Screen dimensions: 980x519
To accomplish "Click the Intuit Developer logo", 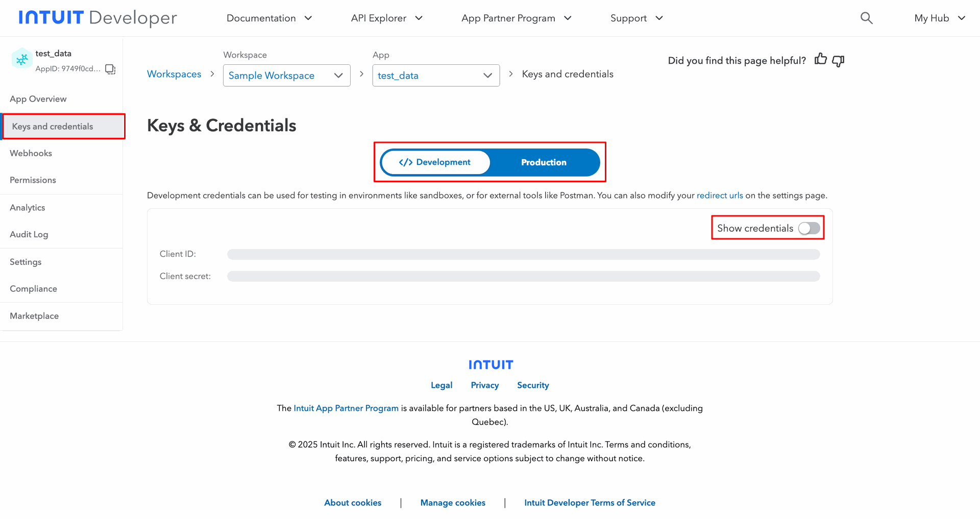I will point(98,18).
